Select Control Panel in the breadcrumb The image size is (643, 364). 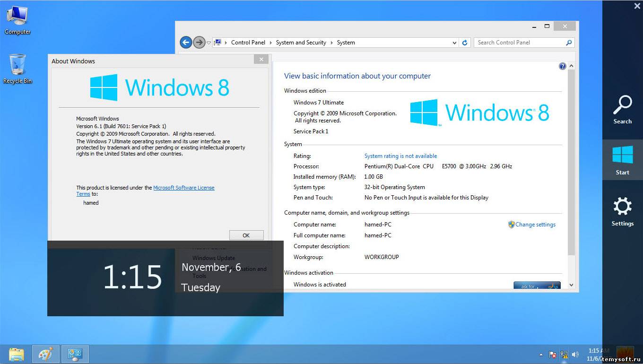pyautogui.click(x=248, y=43)
